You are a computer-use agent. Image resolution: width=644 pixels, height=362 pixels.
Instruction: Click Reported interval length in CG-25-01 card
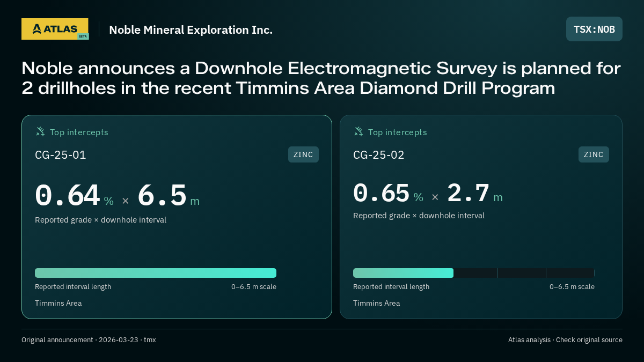[x=73, y=287]
